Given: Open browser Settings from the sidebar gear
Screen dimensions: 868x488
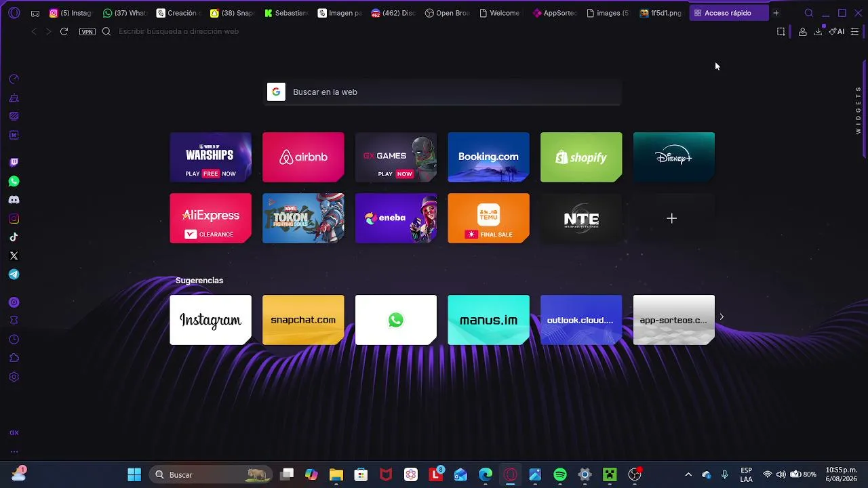Looking at the screenshot, I should (14, 377).
